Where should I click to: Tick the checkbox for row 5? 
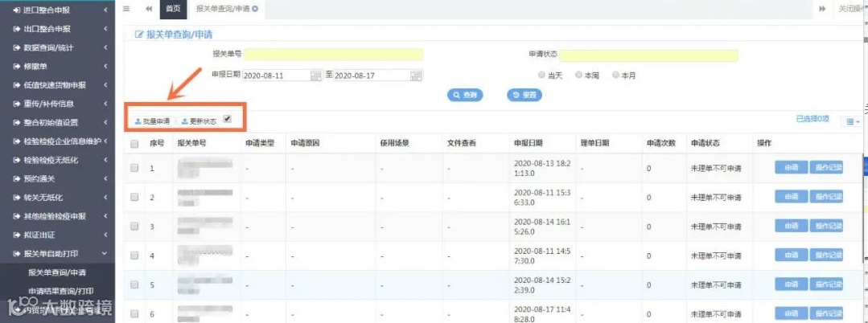(134, 285)
